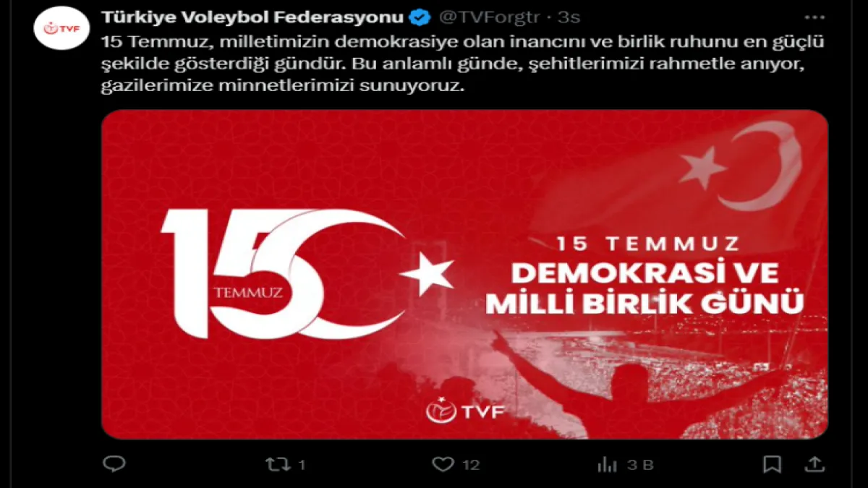The image size is (868, 488).
Task: Bookmark the tweet using the bookmark icon
Action: coord(773,464)
